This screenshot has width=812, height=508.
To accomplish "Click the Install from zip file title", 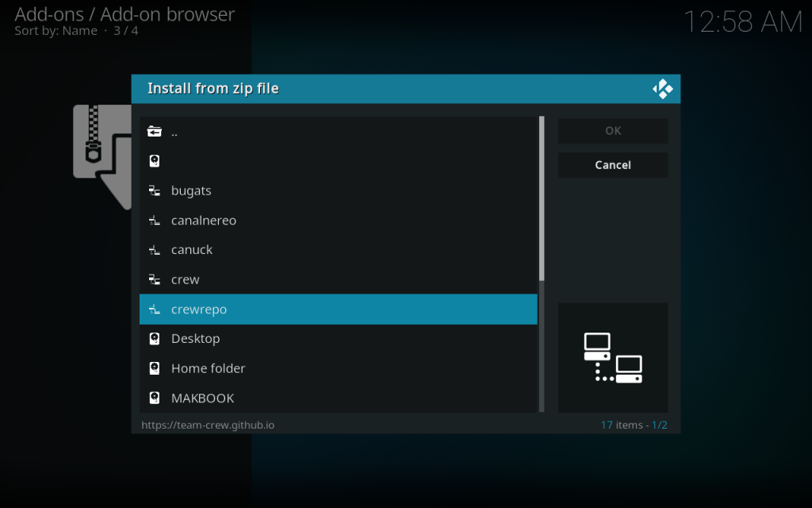I will [213, 88].
